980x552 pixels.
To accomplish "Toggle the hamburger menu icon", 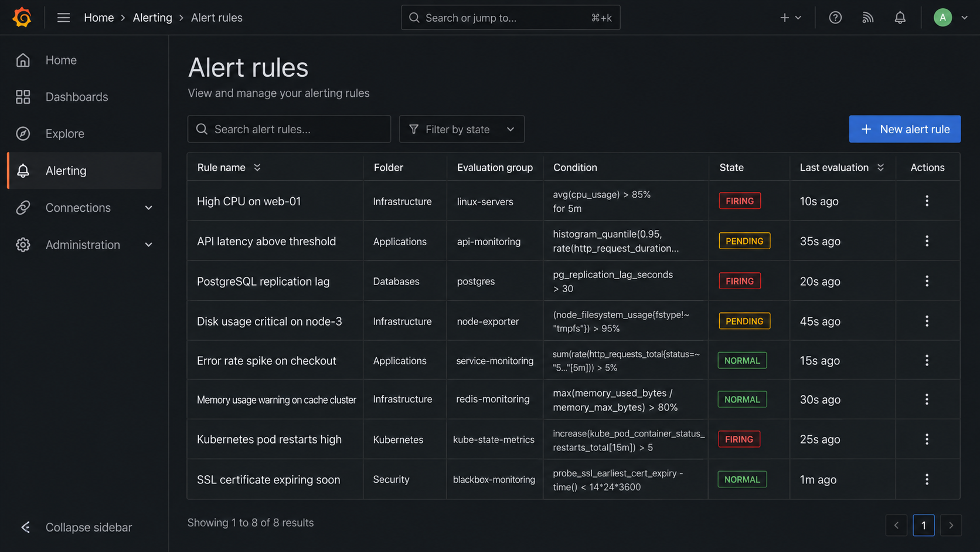I will click(x=63, y=18).
